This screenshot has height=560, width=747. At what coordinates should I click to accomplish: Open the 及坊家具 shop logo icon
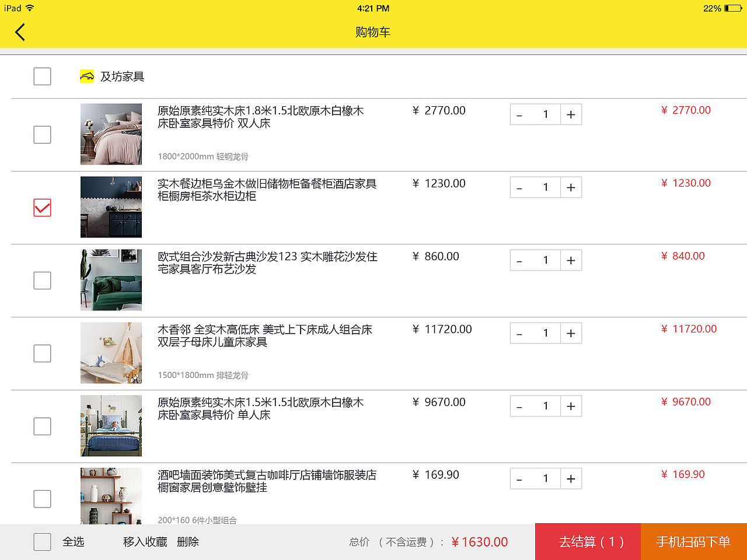(x=87, y=76)
